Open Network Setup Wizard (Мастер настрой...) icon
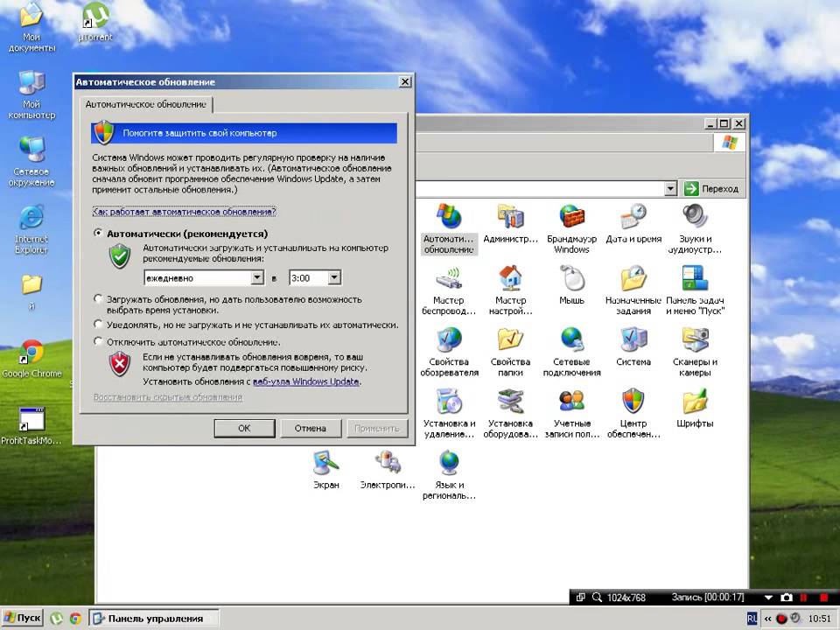This screenshot has height=630, width=840. tap(510, 290)
